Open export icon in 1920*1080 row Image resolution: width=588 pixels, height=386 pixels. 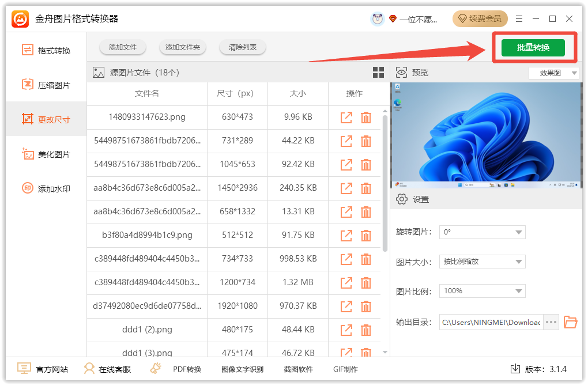click(x=346, y=306)
